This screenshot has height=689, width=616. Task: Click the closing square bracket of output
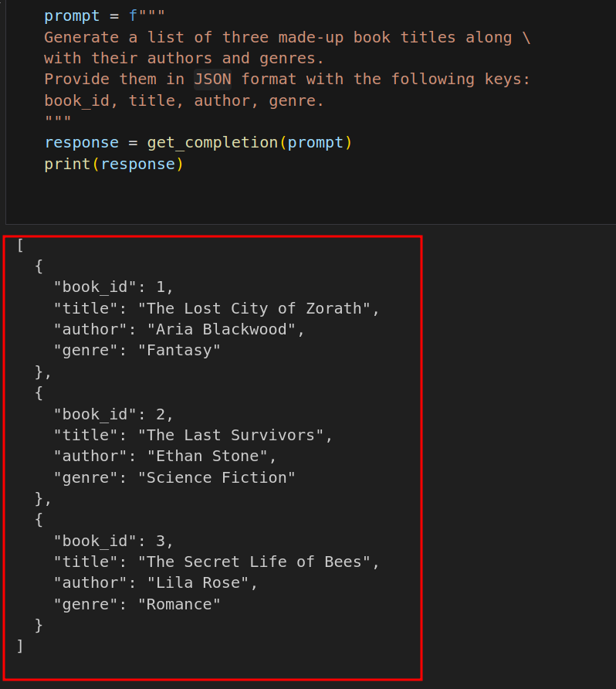tap(20, 647)
